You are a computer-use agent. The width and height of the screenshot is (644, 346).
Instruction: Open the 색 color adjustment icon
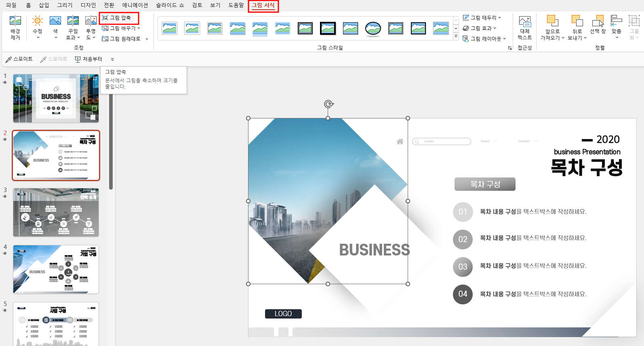click(x=55, y=27)
